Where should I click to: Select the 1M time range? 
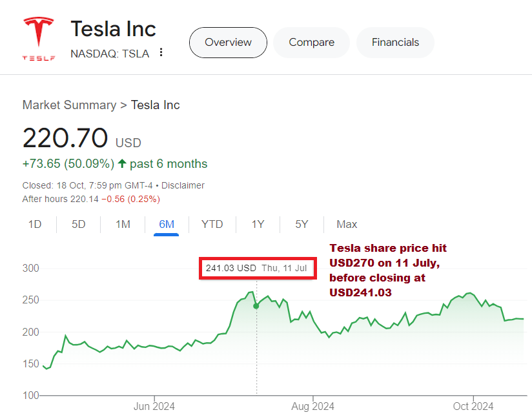pyautogui.click(x=123, y=225)
